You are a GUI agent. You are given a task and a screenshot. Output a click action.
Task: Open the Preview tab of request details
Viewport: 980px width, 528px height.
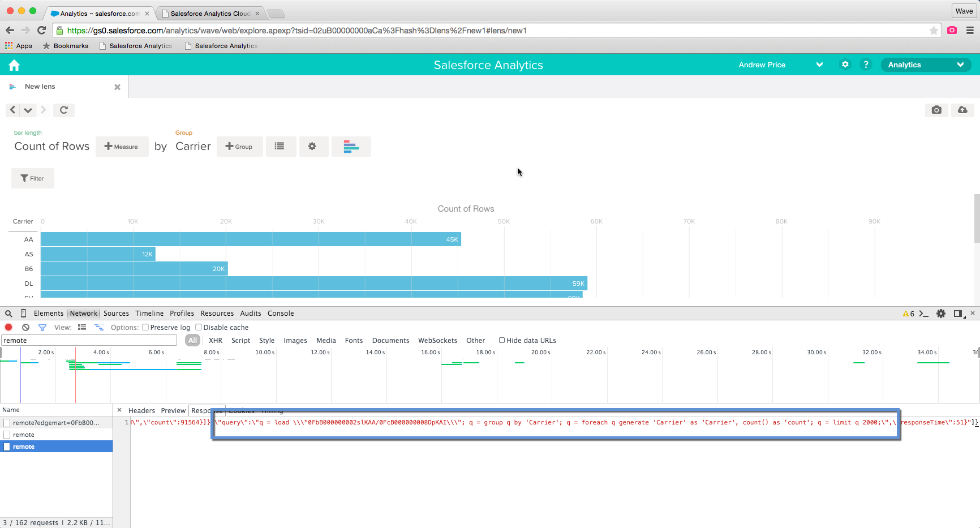pyautogui.click(x=173, y=411)
